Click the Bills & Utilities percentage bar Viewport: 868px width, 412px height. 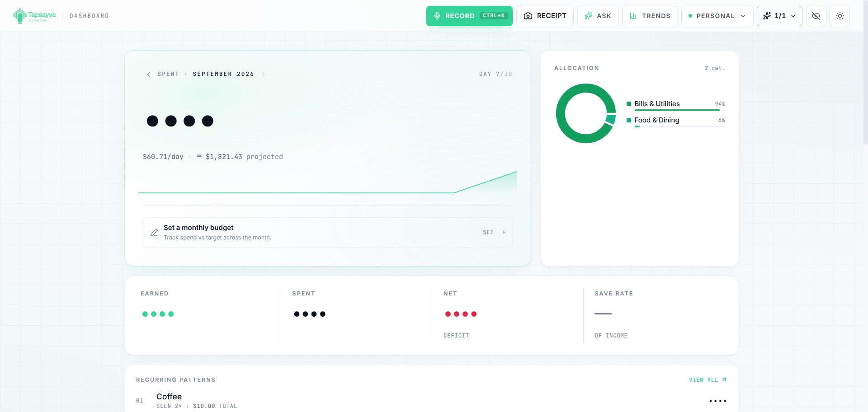[680, 110]
